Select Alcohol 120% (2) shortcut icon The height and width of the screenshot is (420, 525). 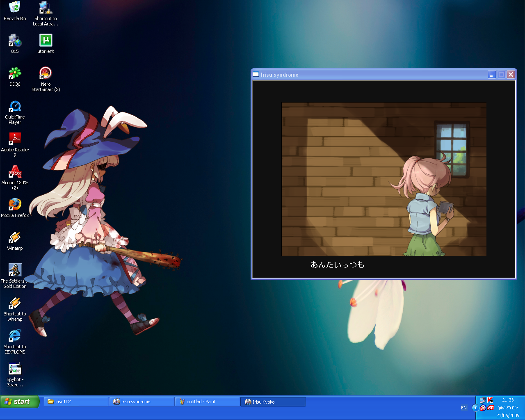(15, 178)
